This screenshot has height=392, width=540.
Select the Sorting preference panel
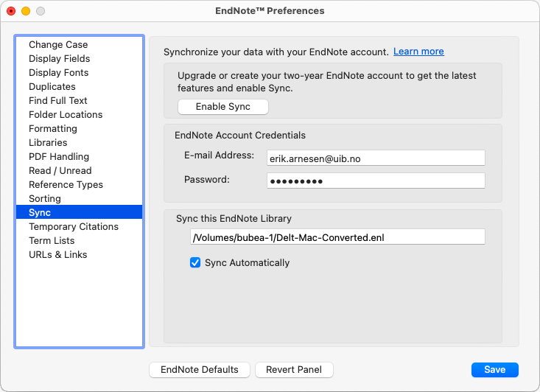click(x=79, y=199)
